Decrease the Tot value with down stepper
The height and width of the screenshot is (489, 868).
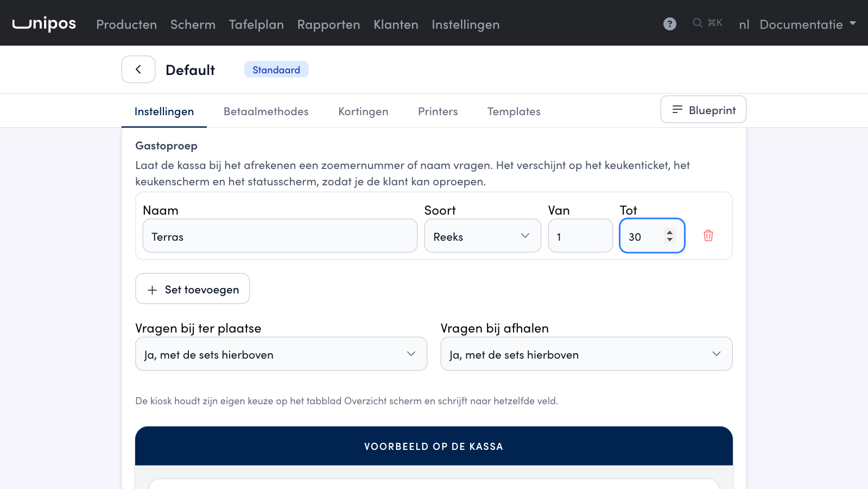click(x=670, y=240)
